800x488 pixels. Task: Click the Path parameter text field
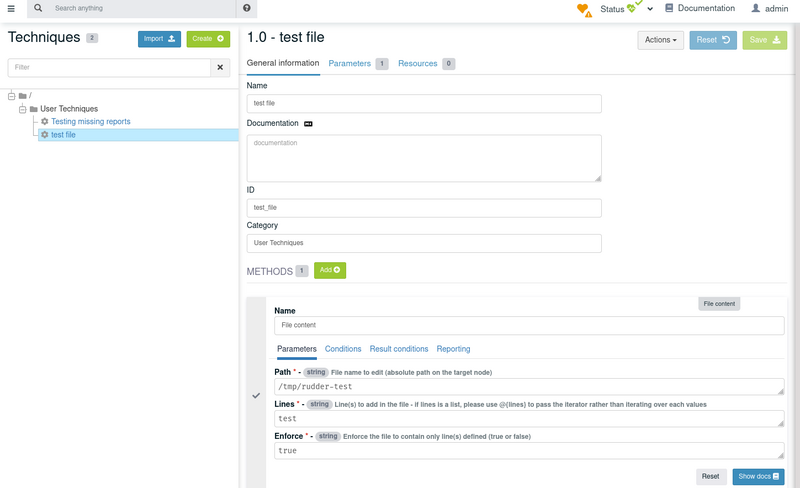(529, 386)
